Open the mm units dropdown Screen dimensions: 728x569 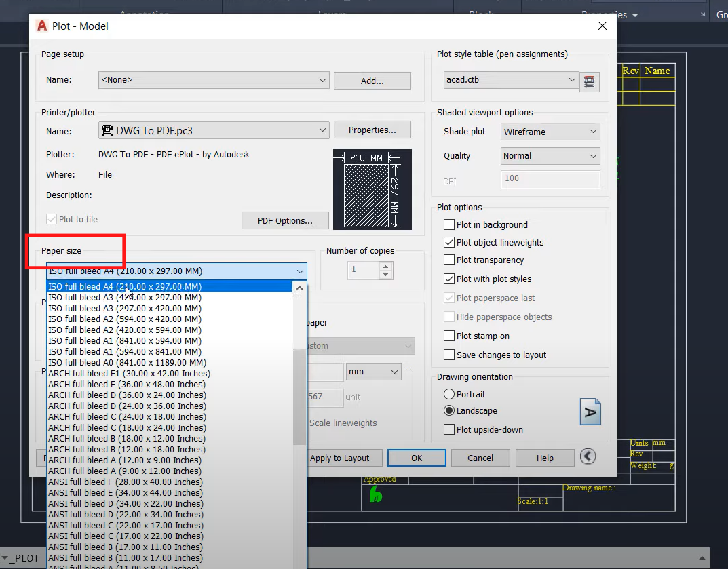[x=373, y=372]
